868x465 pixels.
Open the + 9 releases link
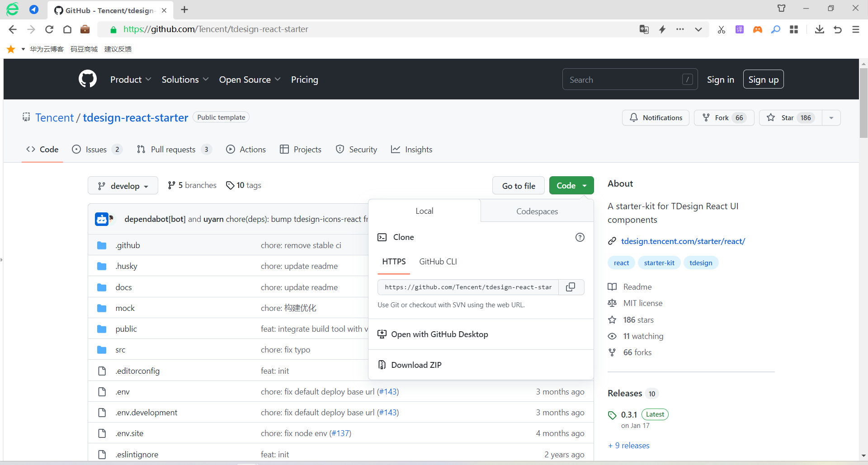pyautogui.click(x=629, y=446)
